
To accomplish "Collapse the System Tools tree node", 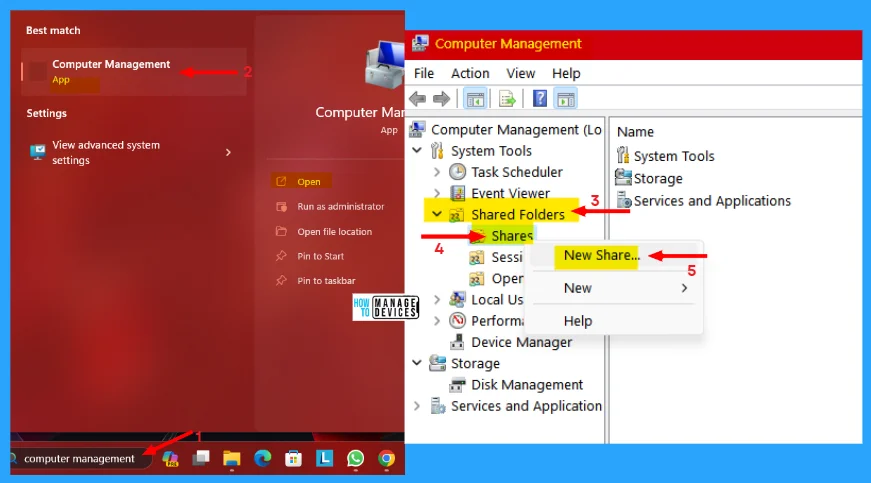I will click(417, 150).
